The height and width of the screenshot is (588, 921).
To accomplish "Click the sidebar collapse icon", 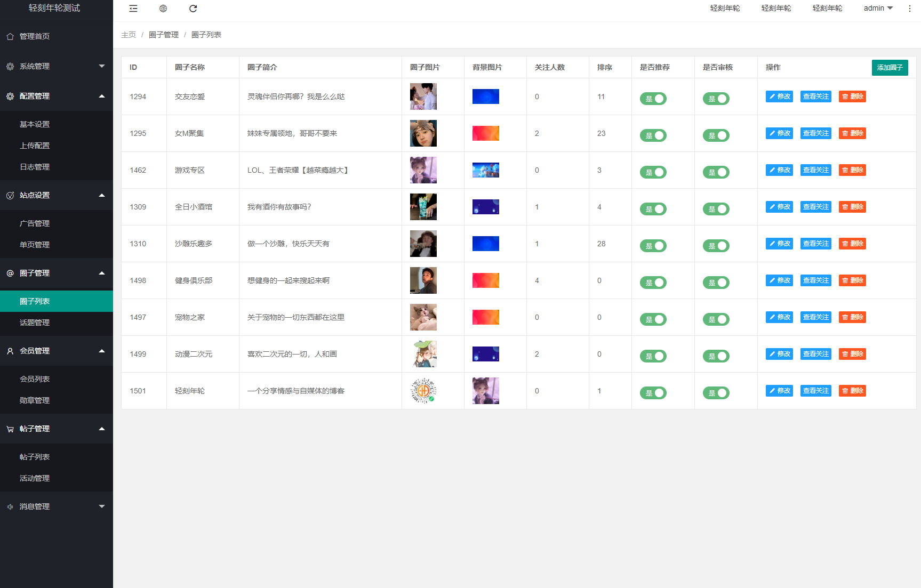I will coord(133,8).
